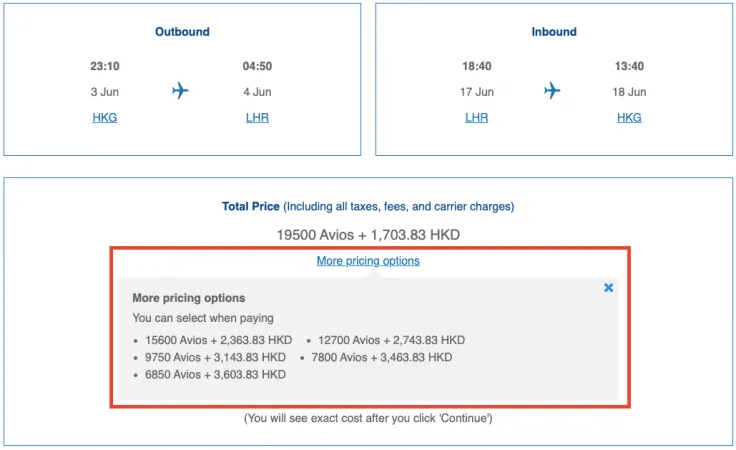Click the 17 Jun inbound date
Image resolution: width=736 pixels, height=450 pixels.
pyautogui.click(x=476, y=92)
